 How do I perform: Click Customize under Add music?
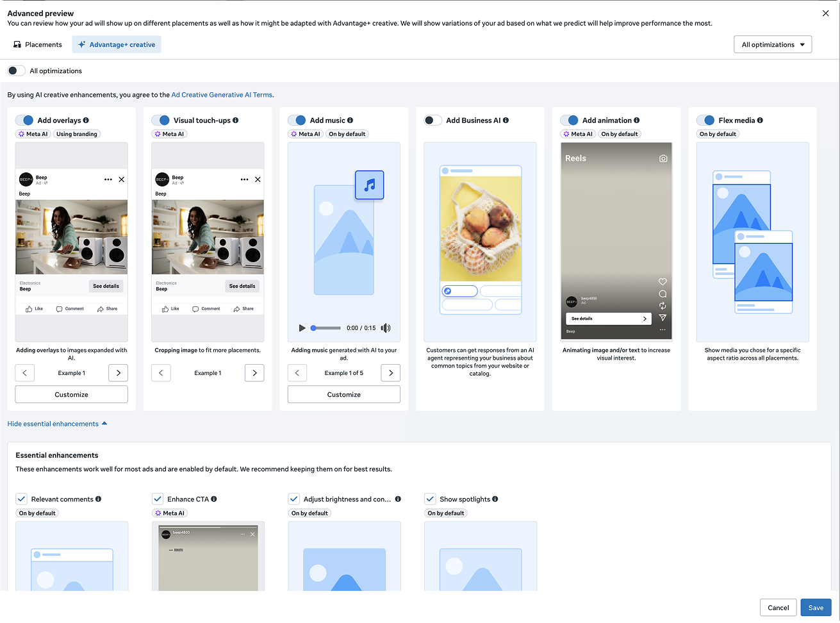click(x=344, y=395)
